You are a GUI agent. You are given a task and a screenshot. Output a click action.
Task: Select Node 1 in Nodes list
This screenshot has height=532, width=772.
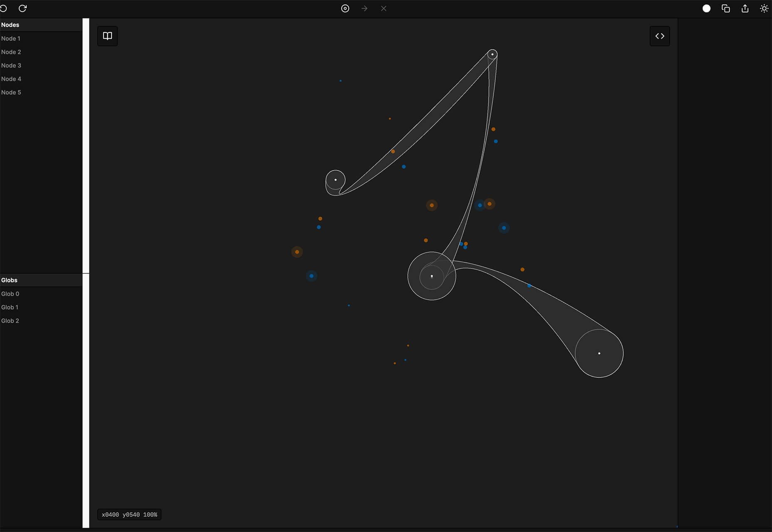click(x=41, y=38)
